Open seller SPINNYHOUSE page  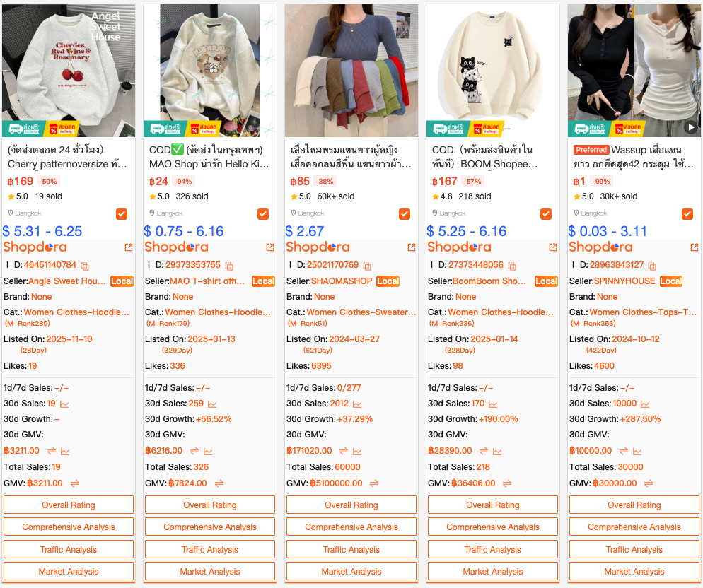624,281
